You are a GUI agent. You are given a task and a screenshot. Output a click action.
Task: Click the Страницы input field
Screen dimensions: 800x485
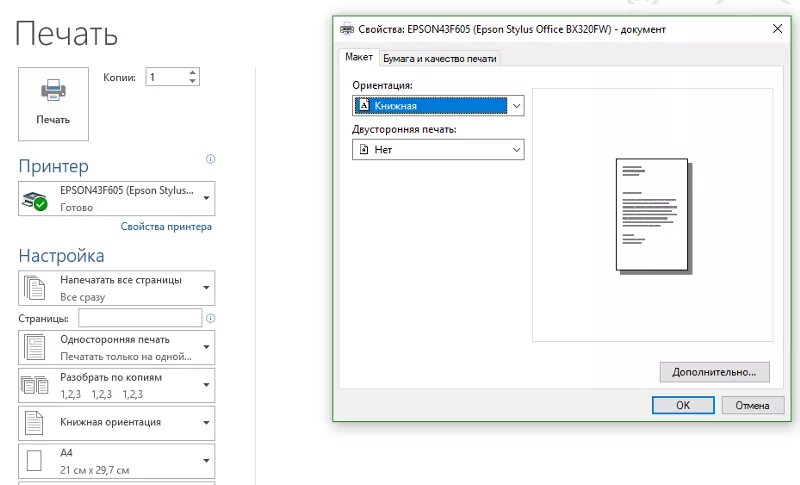tap(140, 318)
